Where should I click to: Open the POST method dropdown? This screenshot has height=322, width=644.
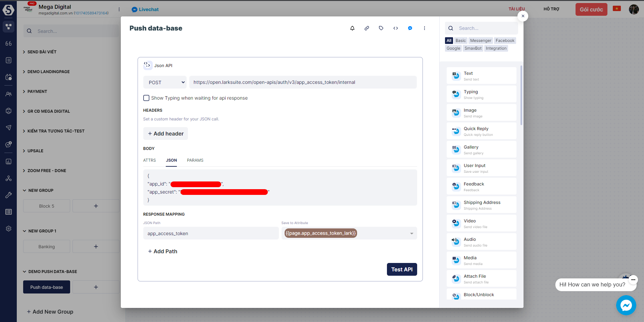tap(164, 82)
